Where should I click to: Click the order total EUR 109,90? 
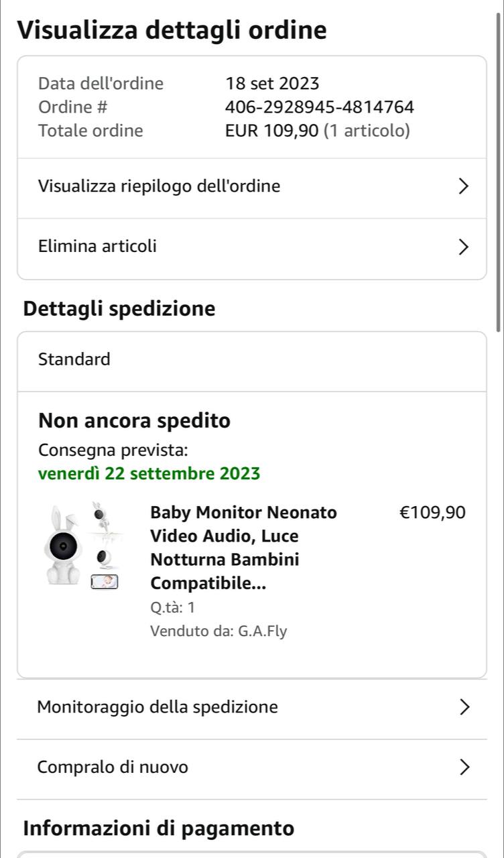tap(271, 131)
